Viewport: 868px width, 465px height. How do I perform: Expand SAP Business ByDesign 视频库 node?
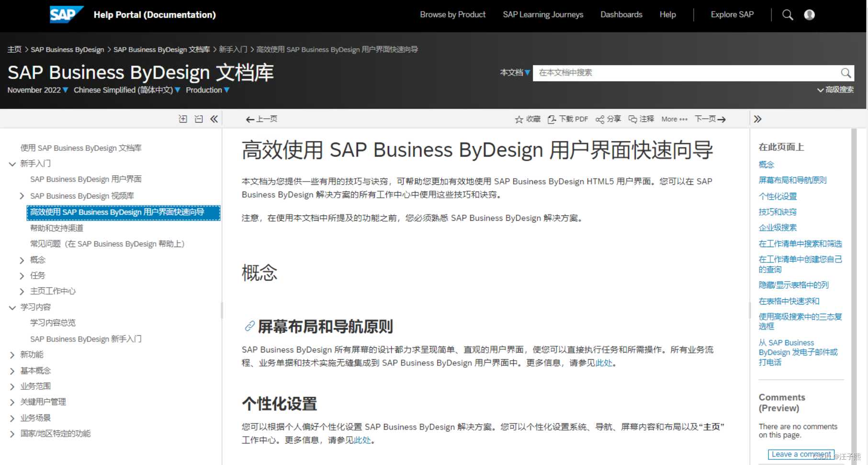[22, 196]
